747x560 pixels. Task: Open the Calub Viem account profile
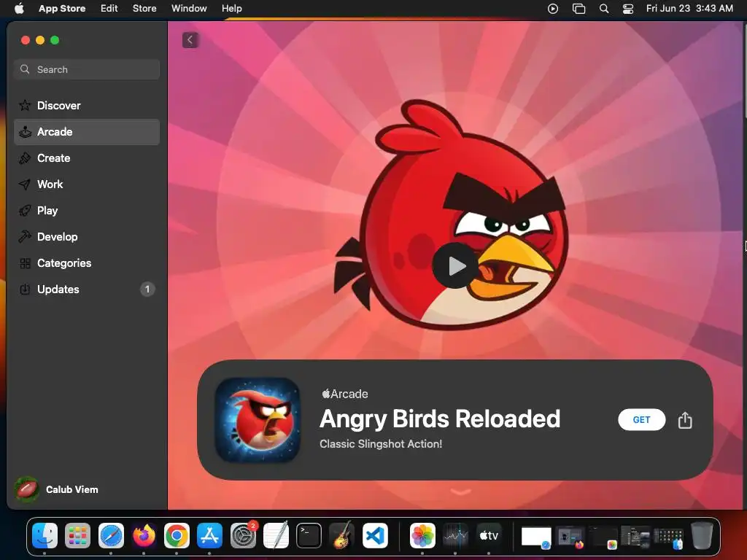pos(57,489)
